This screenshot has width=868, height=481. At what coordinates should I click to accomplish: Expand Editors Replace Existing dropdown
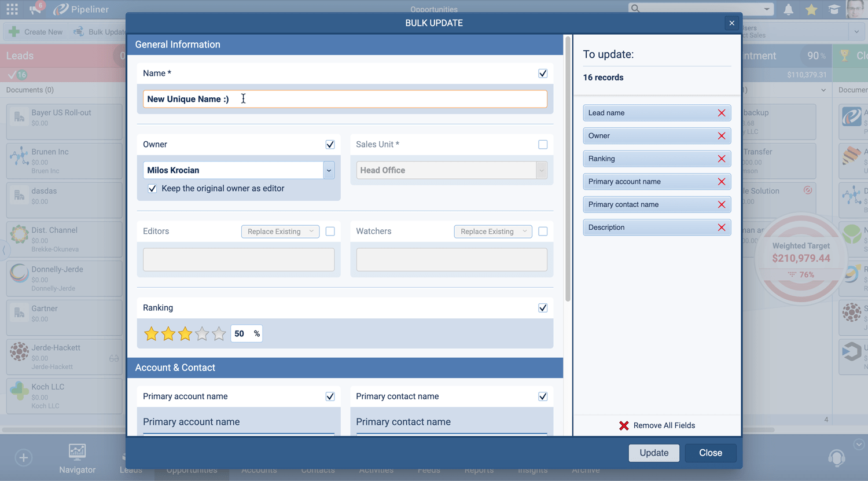point(280,232)
